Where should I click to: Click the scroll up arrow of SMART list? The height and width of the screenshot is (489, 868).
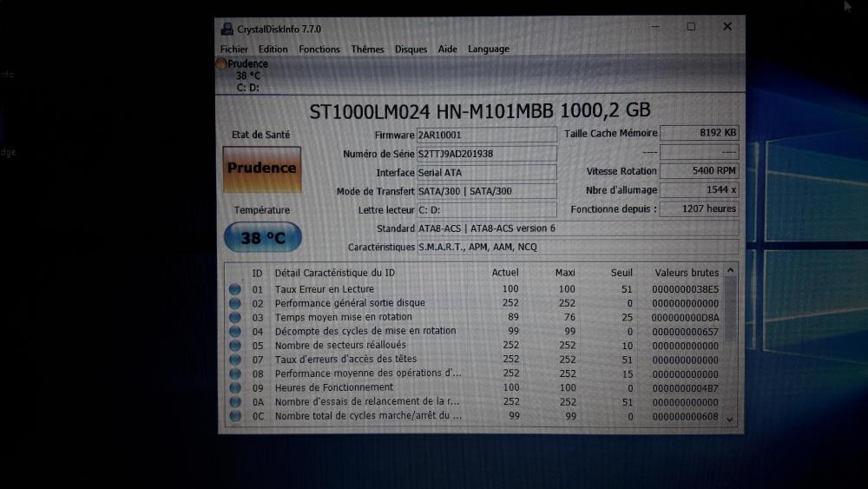tap(730, 271)
